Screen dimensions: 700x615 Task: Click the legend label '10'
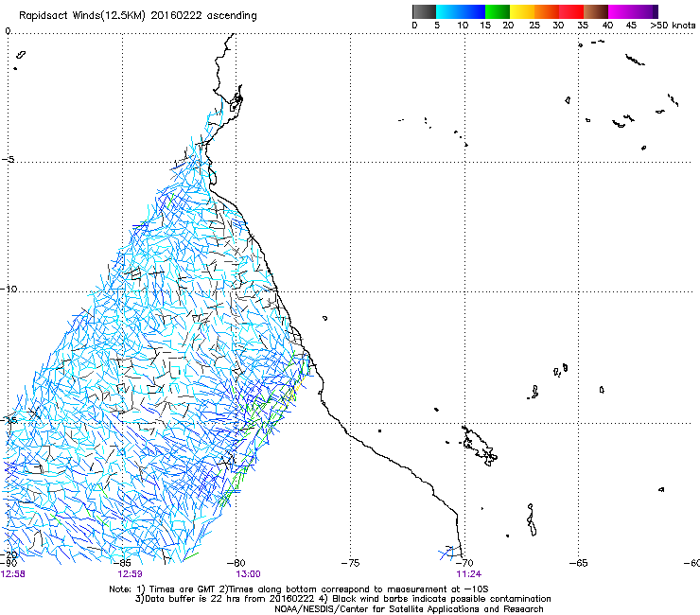[463, 26]
